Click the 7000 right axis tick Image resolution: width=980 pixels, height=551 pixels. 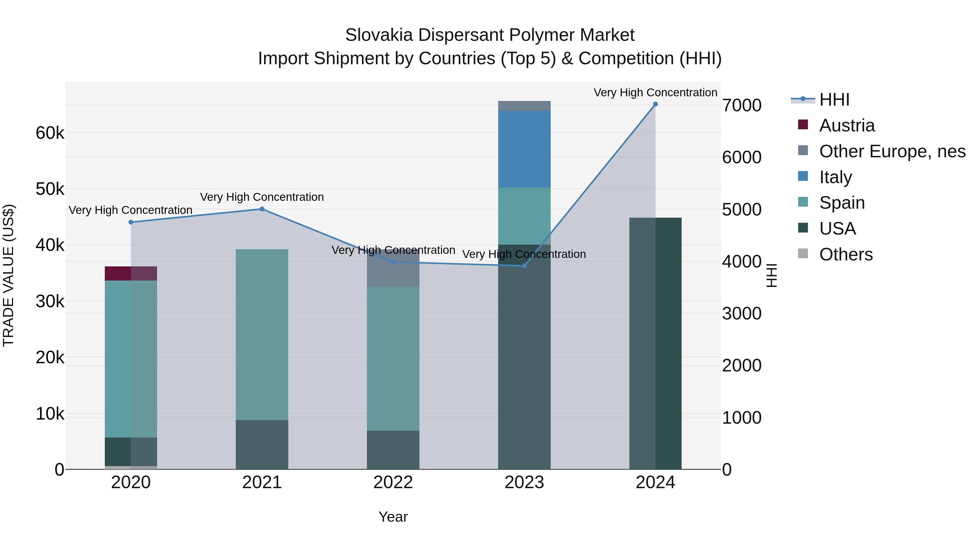point(742,105)
